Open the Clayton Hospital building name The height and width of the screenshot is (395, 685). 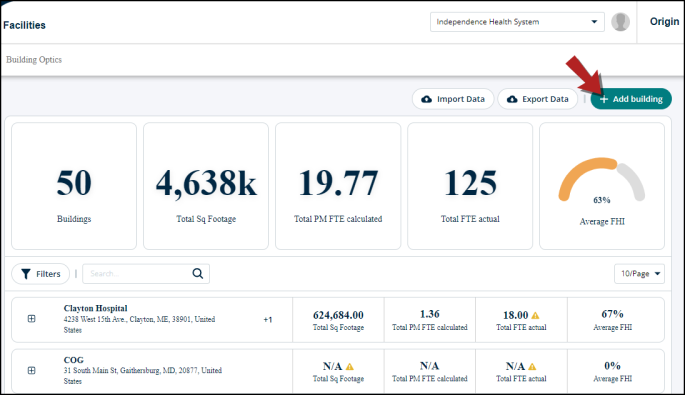pyautogui.click(x=95, y=308)
